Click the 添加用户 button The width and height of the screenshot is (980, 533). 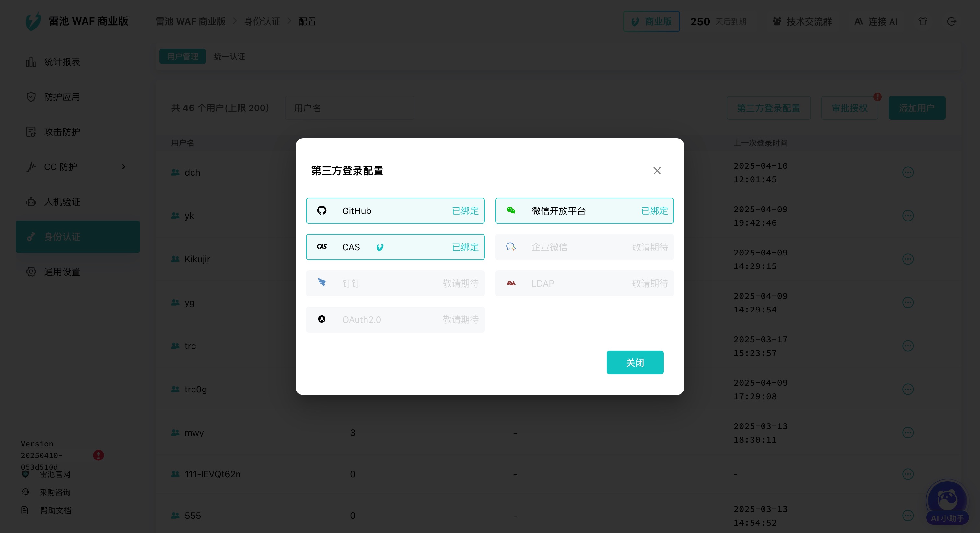point(917,108)
